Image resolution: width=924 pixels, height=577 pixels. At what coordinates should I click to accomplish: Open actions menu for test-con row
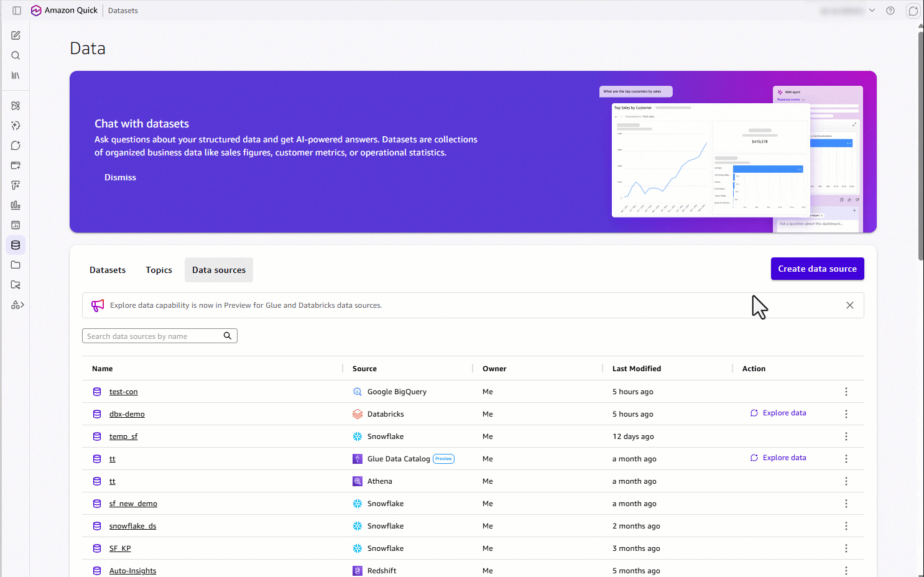click(846, 392)
